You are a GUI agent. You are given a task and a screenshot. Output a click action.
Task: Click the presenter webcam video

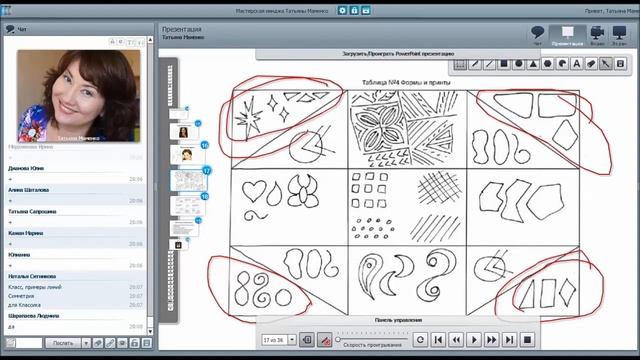coord(78,96)
